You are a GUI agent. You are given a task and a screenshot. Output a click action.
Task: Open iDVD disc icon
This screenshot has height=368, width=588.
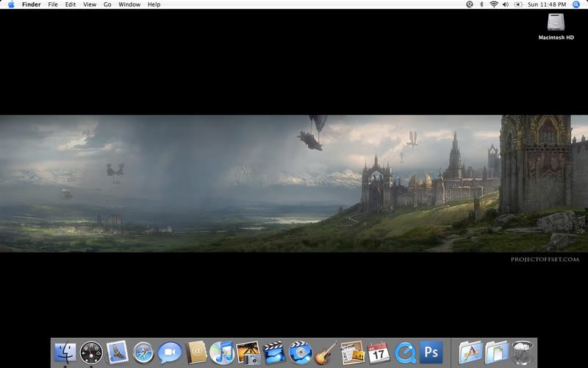301,353
